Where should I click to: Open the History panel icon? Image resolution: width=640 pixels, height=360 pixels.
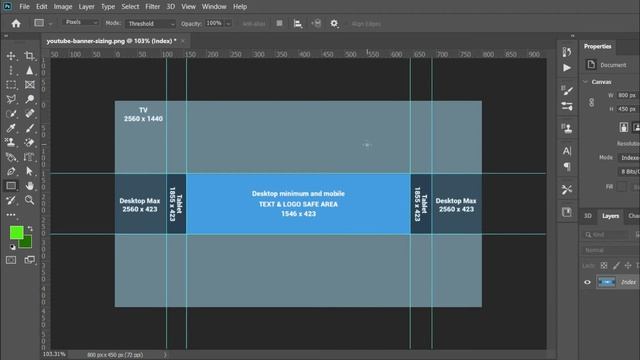pyautogui.click(x=567, y=52)
